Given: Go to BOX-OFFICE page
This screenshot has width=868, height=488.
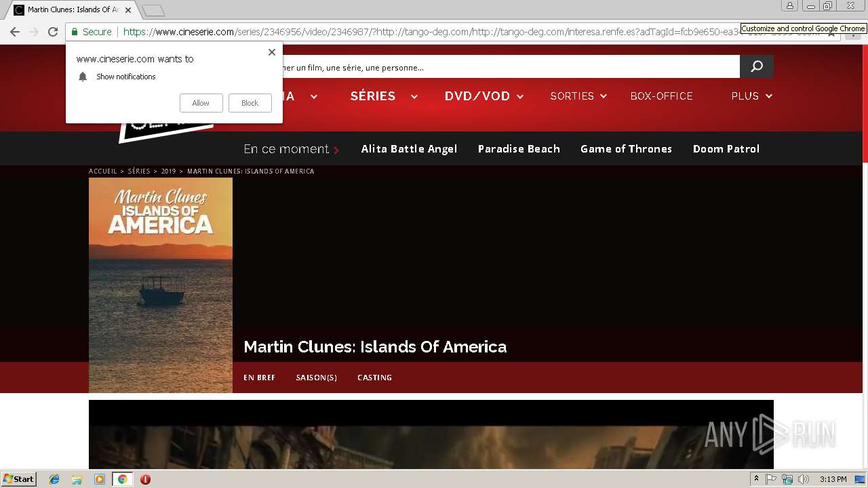Looking at the screenshot, I should [x=661, y=96].
